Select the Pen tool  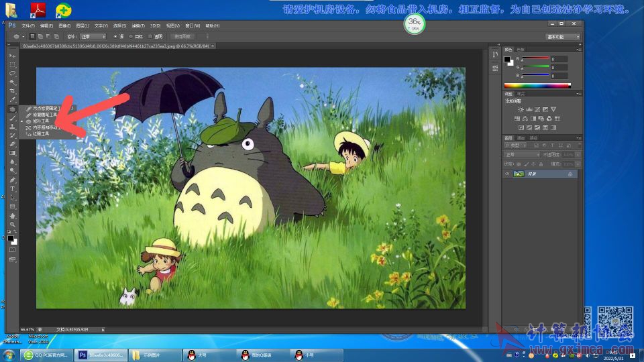click(12, 180)
